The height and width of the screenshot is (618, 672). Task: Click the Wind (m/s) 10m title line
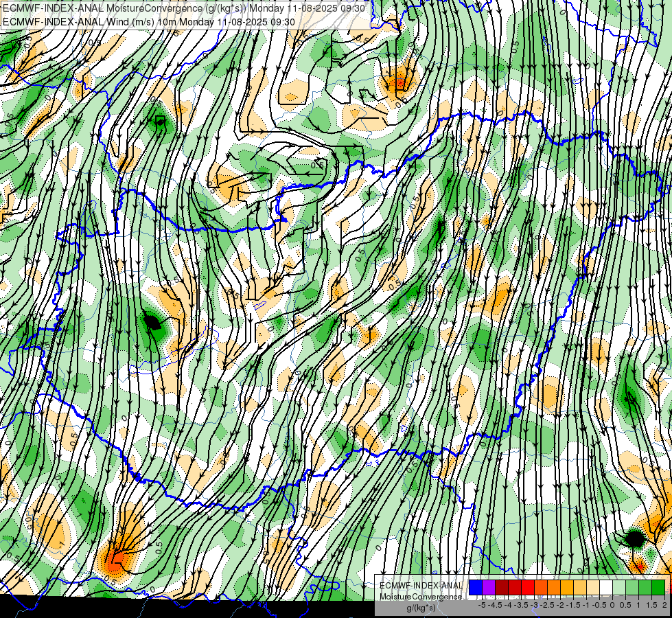(x=149, y=22)
